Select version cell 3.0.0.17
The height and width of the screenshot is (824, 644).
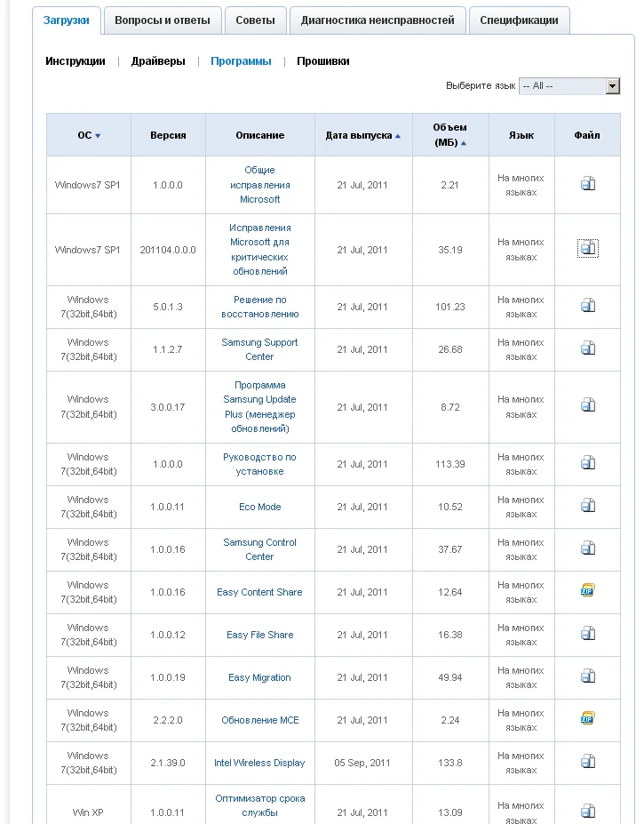click(168, 407)
